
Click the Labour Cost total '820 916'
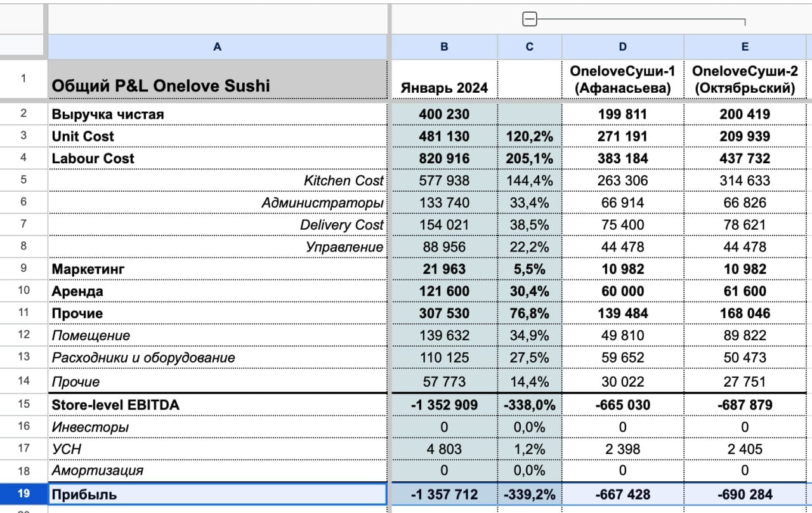coord(445,158)
